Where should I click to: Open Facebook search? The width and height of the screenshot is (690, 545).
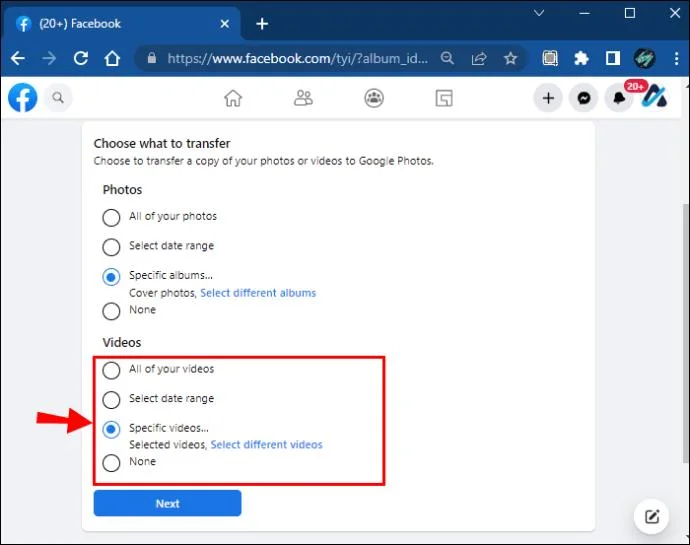coord(58,98)
